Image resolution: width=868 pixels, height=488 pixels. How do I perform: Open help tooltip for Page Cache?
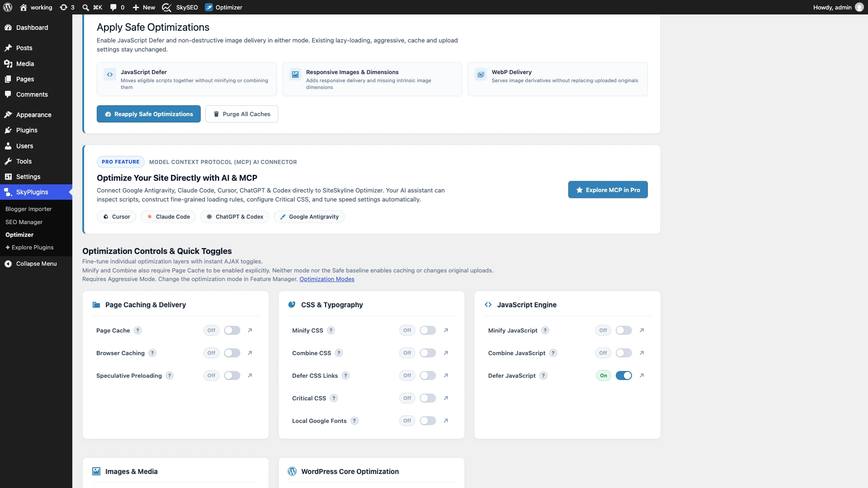click(x=138, y=330)
